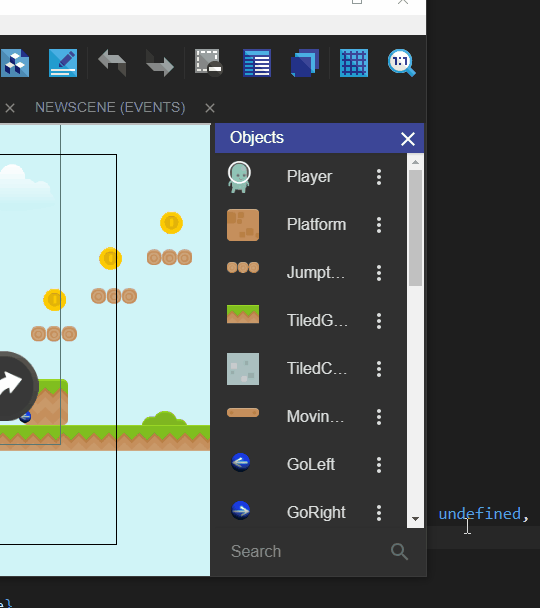Open the objects editor toolbar icon
The width and height of the screenshot is (540, 608).
(16, 63)
